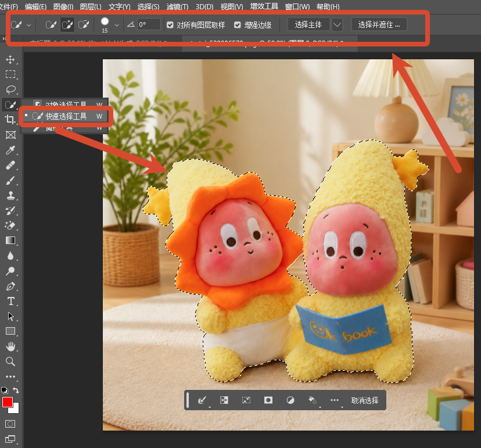
Task: Select the Rectangular Marquee tool
Action: point(10,74)
